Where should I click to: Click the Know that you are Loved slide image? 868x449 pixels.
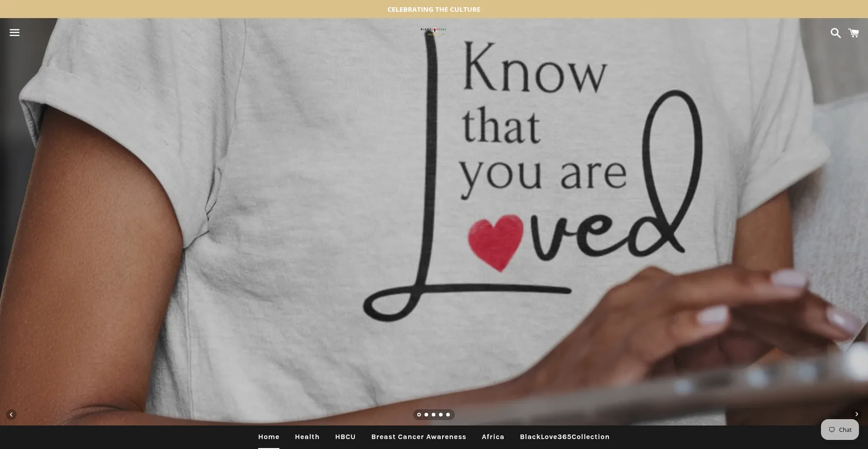pos(434,222)
